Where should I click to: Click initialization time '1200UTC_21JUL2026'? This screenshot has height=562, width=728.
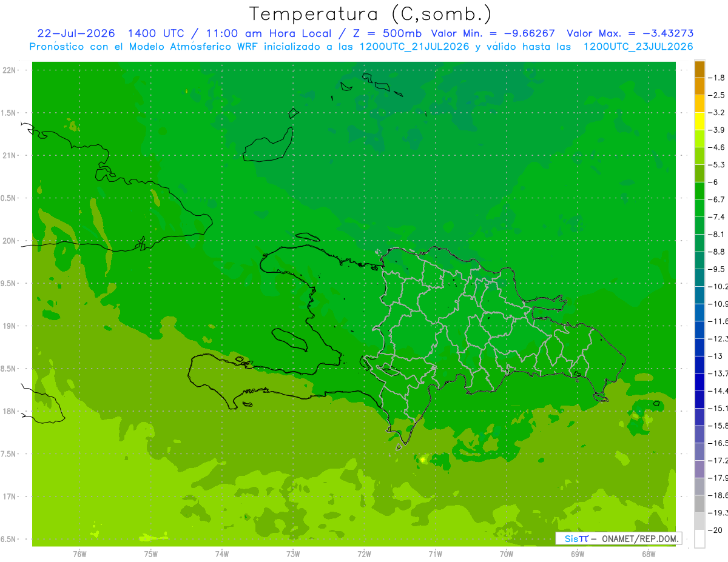(x=414, y=47)
